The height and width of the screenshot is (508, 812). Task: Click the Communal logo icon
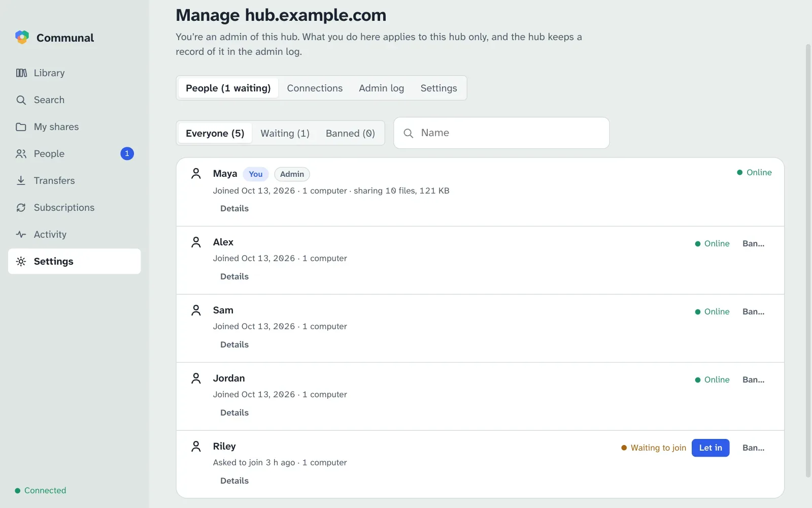tap(22, 37)
